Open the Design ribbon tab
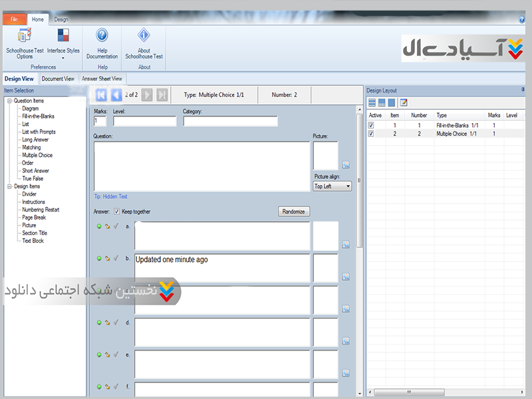Viewport: 532px width, 399px height. tap(61, 20)
